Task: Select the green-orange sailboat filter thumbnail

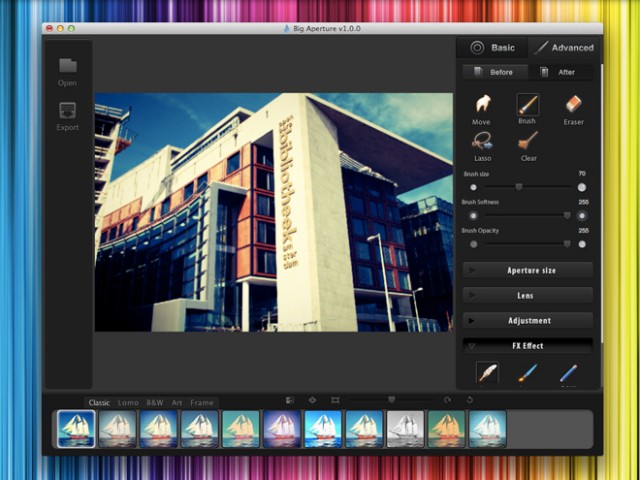Action: pyautogui.click(x=447, y=429)
